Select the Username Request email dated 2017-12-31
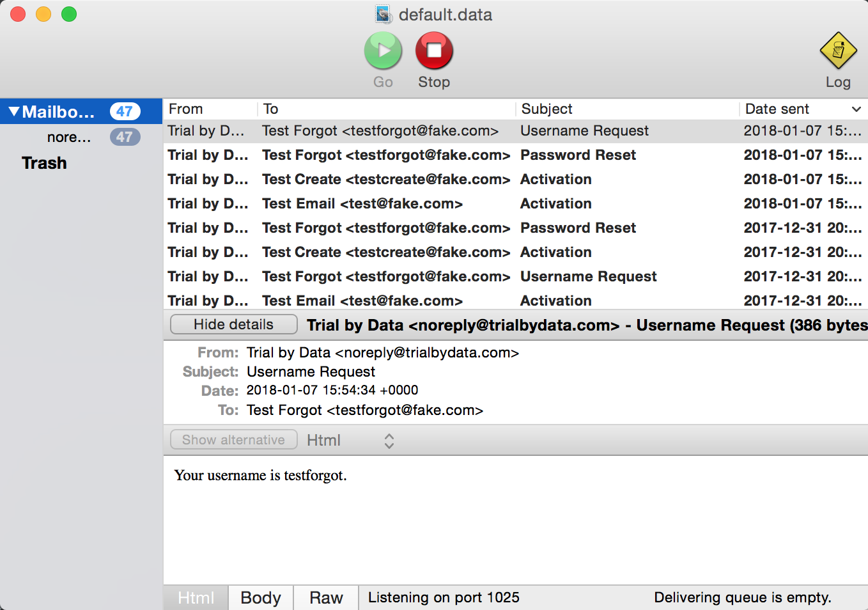The height and width of the screenshot is (610, 868). point(515,277)
